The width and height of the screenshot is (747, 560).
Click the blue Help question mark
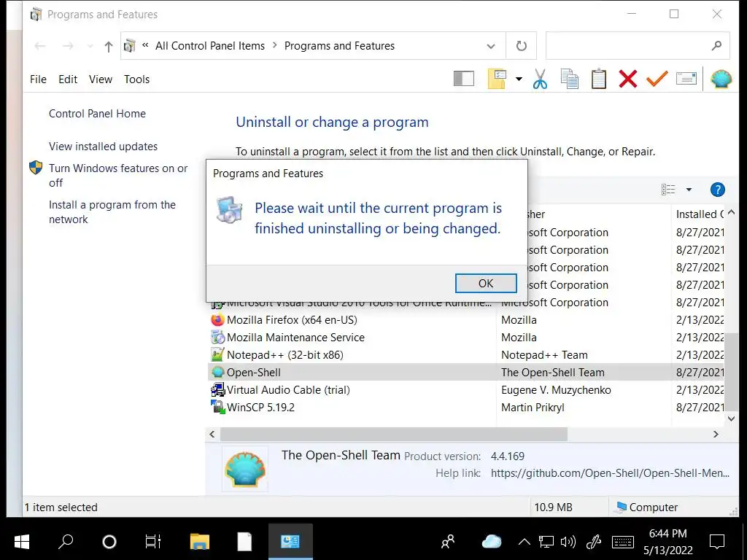pos(717,190)
